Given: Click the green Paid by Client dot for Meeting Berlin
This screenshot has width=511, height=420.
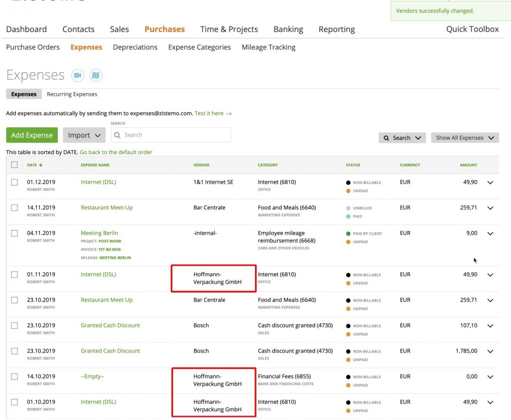Looking at the screenshot, I should [348, 233].
